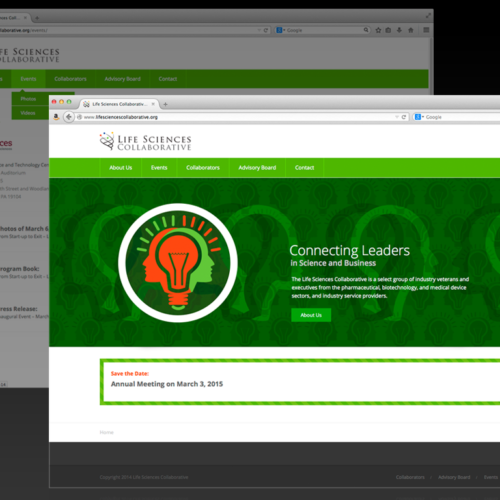Click the Connecting Leaders headline
The image size is (500, 500).
pyautogui.click(x=349, y=251)
